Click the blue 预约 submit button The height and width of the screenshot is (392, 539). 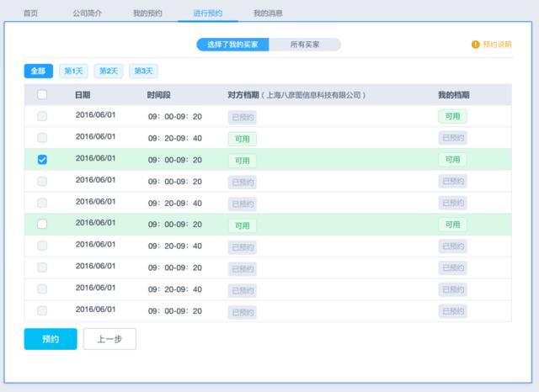51,339
